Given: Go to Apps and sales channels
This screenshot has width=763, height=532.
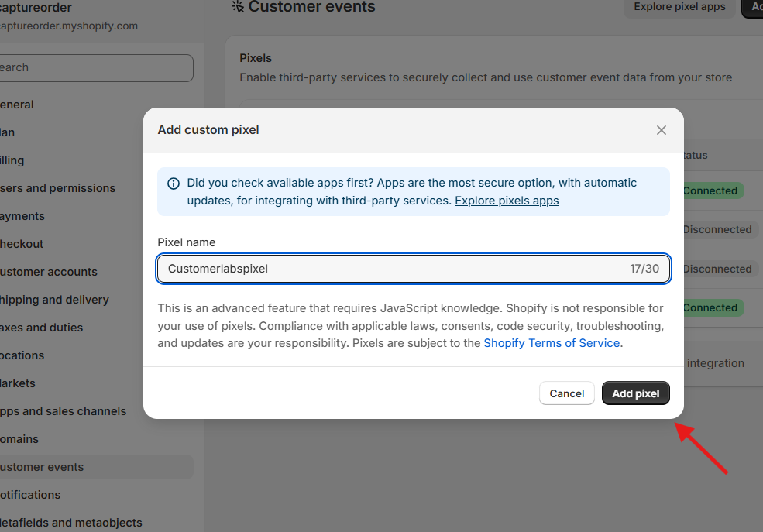Looking at the screenshot, I should coord(64,411).
